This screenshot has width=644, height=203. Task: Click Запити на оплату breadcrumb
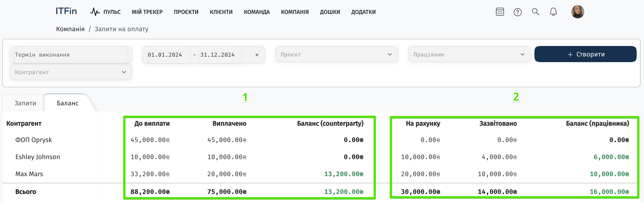[121, 29]
